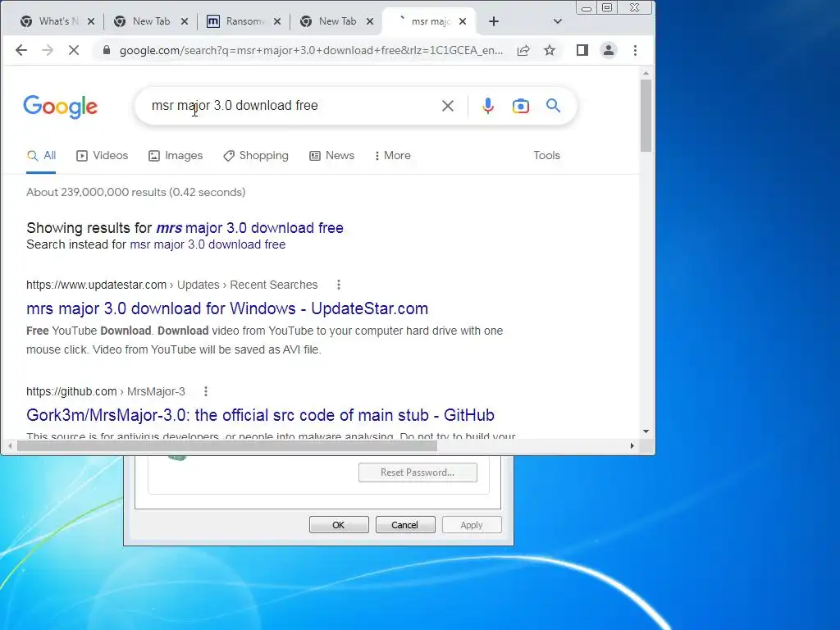Viewport: 840px width, 630px height.
Task: Click OK in the background dialog
Action: coord(339,525)
